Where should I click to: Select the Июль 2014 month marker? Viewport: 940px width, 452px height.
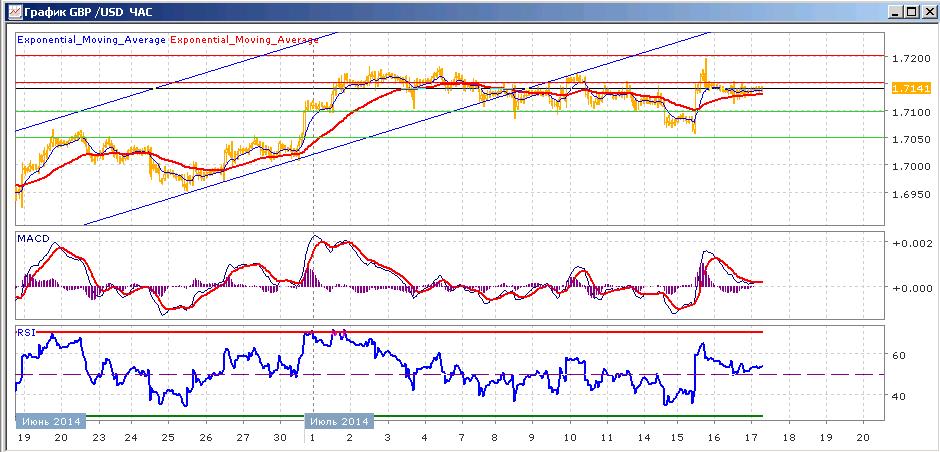coord(341,421)
